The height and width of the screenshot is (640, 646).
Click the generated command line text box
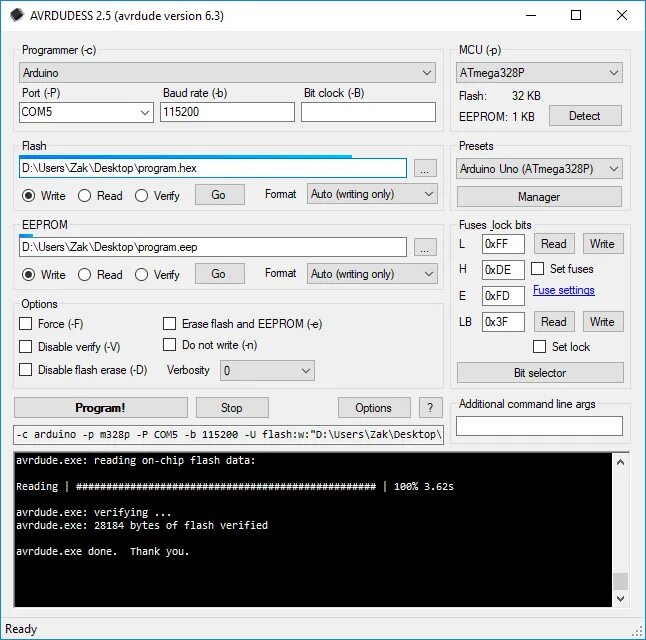coord(228,435)
